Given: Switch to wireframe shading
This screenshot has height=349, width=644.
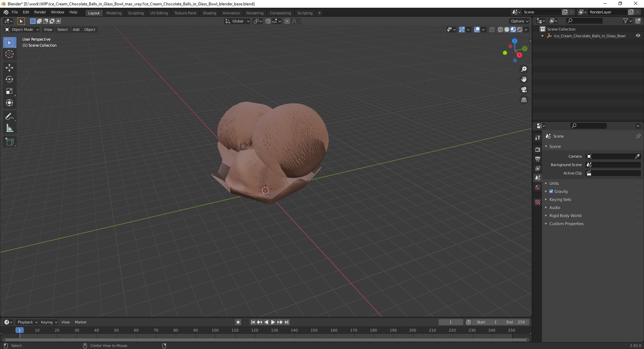Looking at the screenshot, I should [x=500, y=30].
